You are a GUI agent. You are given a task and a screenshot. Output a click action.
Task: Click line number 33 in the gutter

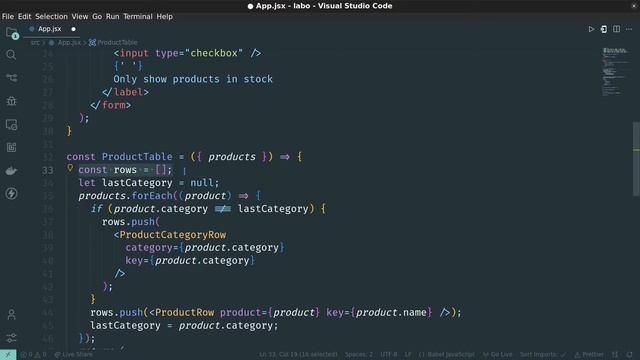tap(48, 170)
